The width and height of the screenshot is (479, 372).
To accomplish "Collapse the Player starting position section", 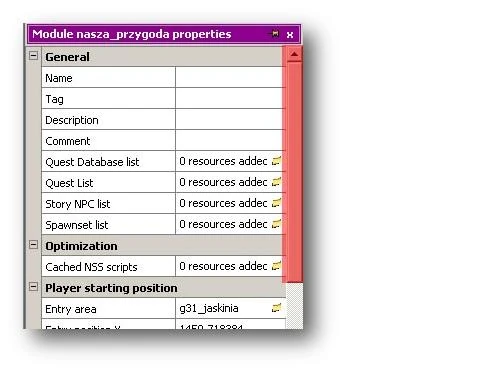I will tap(33, 287).
